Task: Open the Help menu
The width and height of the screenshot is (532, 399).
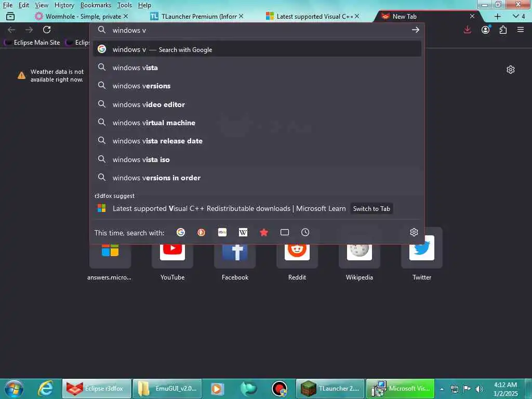Action: [144, 5]
